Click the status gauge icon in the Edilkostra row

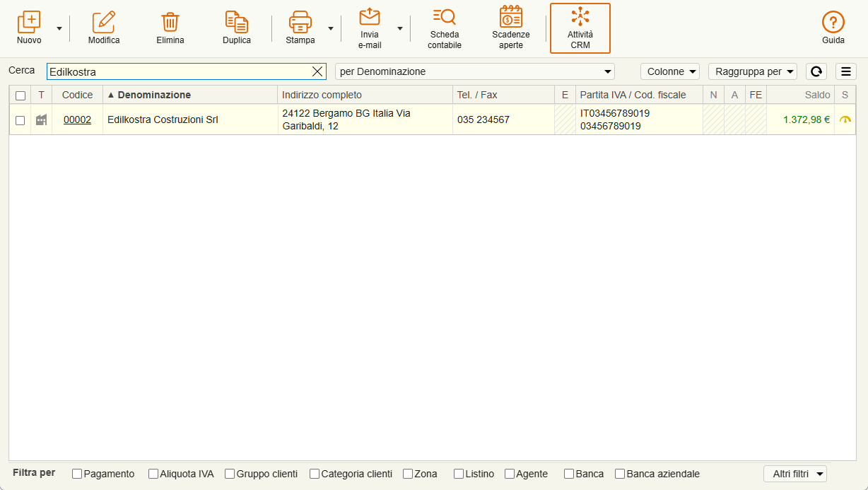[x=845, y=119]
